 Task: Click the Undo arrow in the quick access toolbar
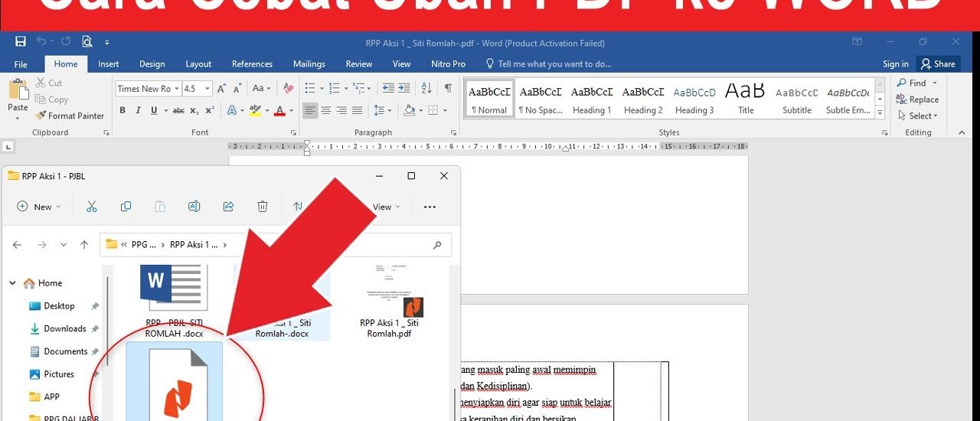tap(41, 41)
